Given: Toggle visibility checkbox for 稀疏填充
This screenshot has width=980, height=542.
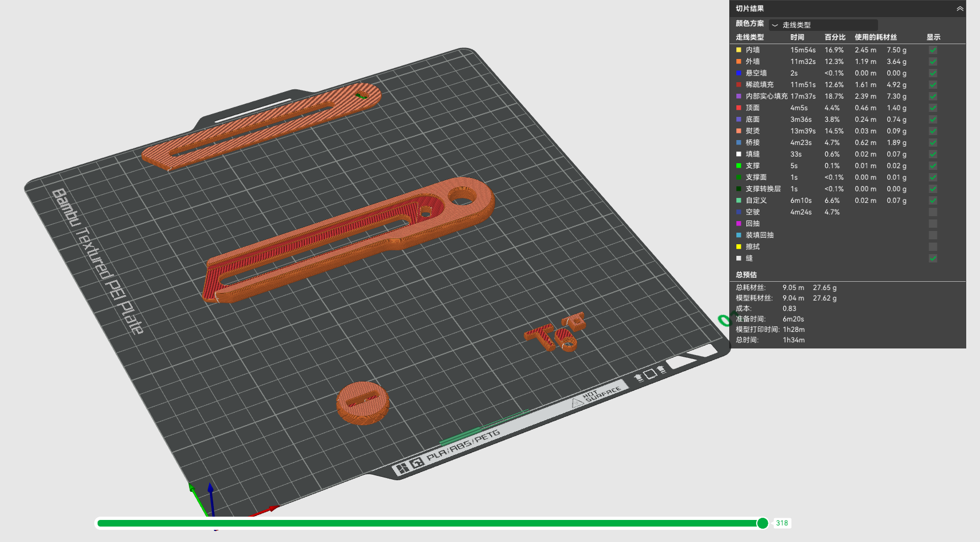Looking at the screenshot, I should (x=933, y=85).
